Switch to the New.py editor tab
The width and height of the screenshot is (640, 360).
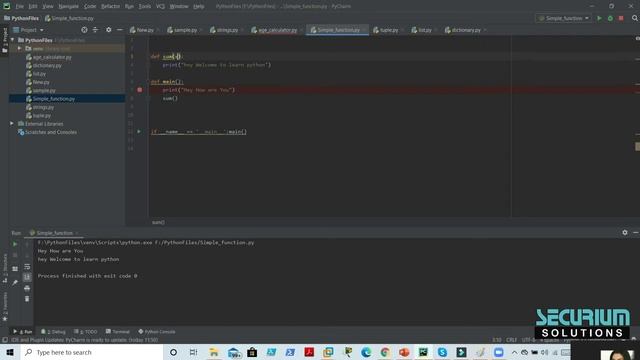click(144, 30)
